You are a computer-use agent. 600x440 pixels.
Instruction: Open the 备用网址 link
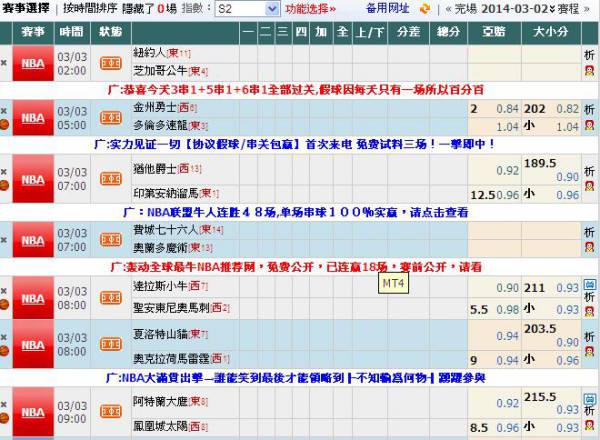tap(388, 8)
